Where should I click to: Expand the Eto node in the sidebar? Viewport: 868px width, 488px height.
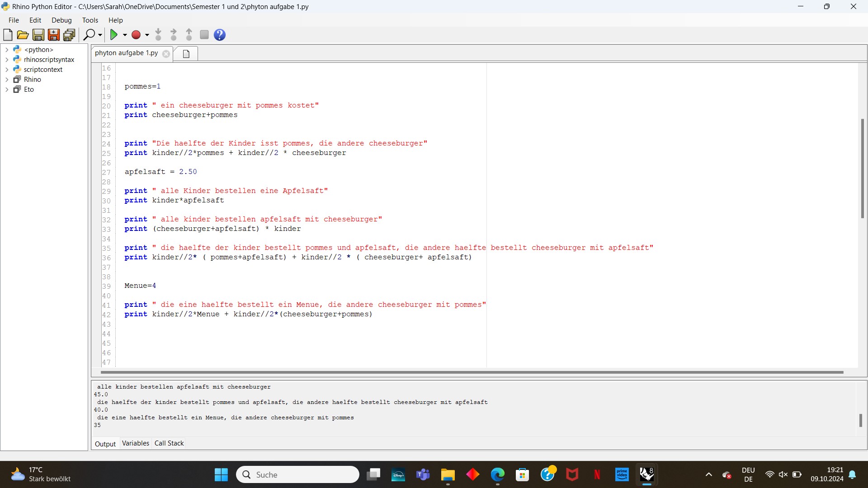(7, 89)
